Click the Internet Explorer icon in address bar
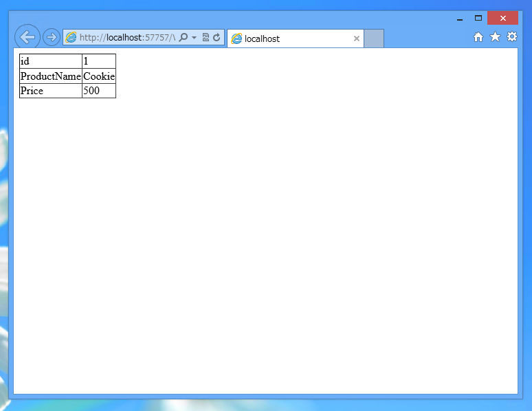 71,37
